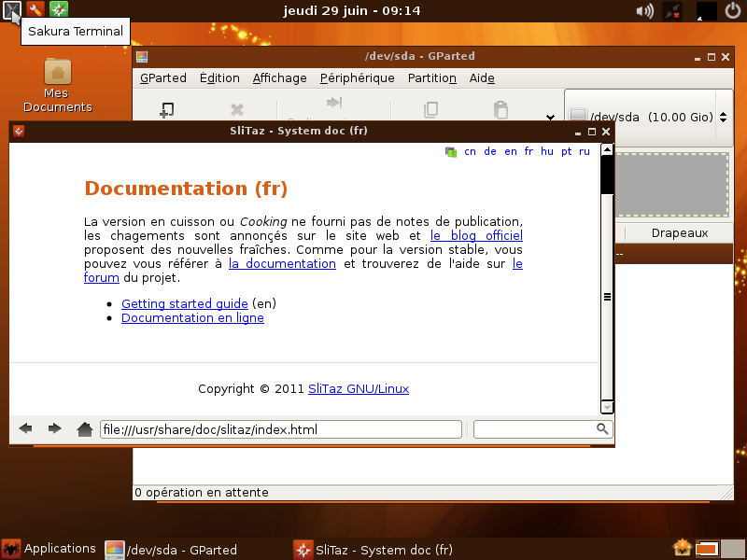Open the 'Getting started guide' link

coord(185,304)
